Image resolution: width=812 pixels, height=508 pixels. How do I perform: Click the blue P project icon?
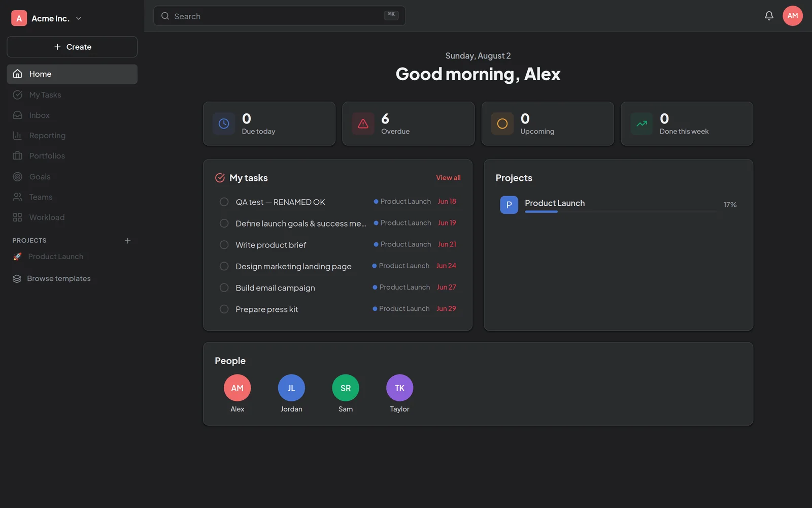(509, 205)
